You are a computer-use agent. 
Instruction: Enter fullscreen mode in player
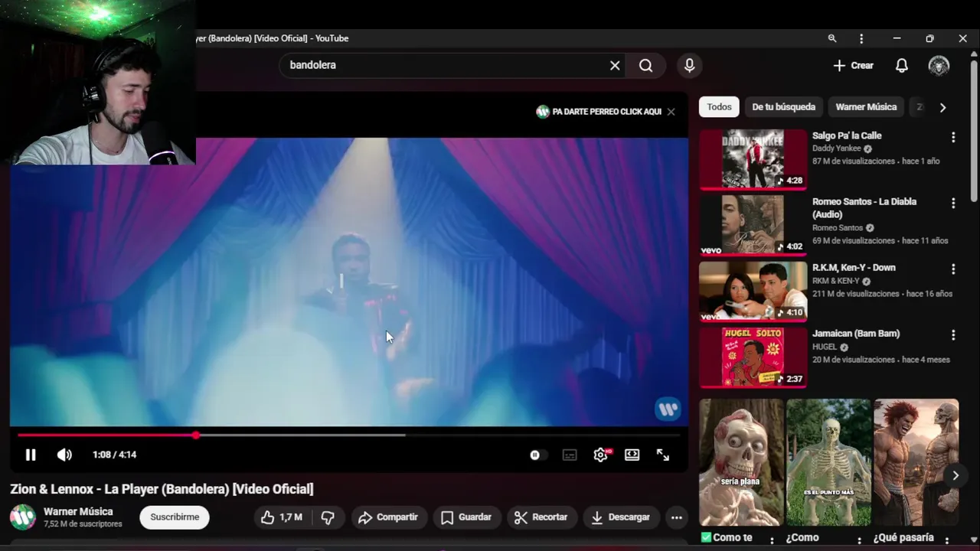[663, 455]
